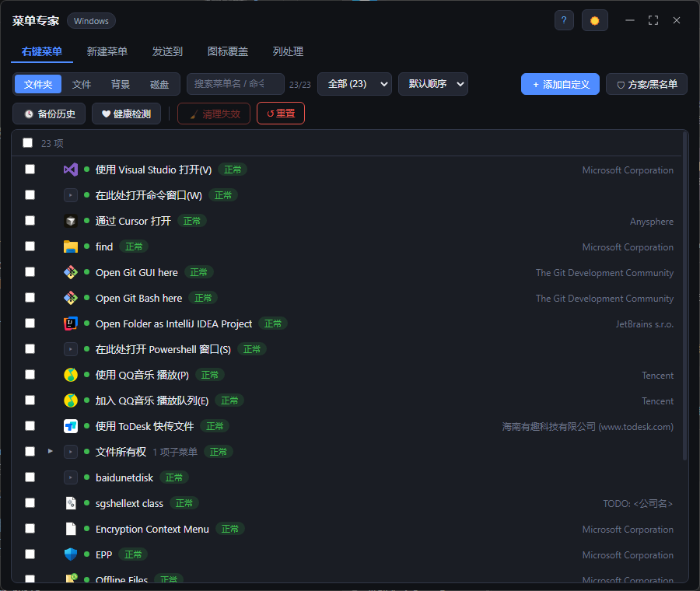Click the placeholder icon beside 在此处打开 Powershell 窗口(S)
Viewport: 700px width, 591px height.
point(71,349)
